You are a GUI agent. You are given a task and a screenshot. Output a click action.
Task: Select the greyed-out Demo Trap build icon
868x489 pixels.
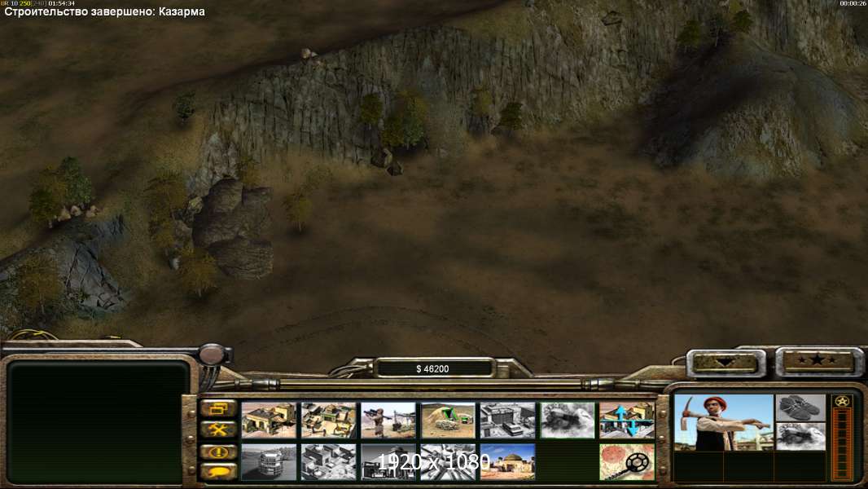pyautogui.click(x=568, y=421)
